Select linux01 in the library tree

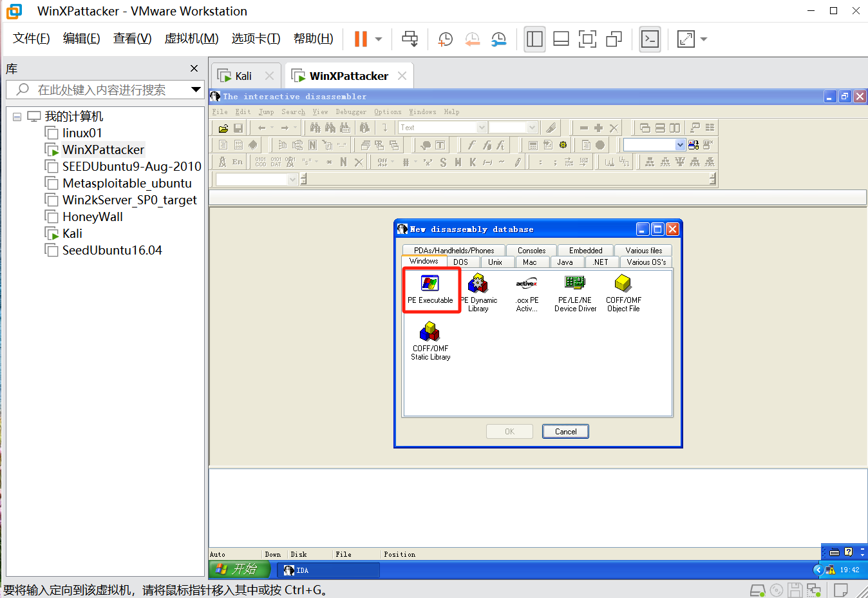tap(82, 133)
